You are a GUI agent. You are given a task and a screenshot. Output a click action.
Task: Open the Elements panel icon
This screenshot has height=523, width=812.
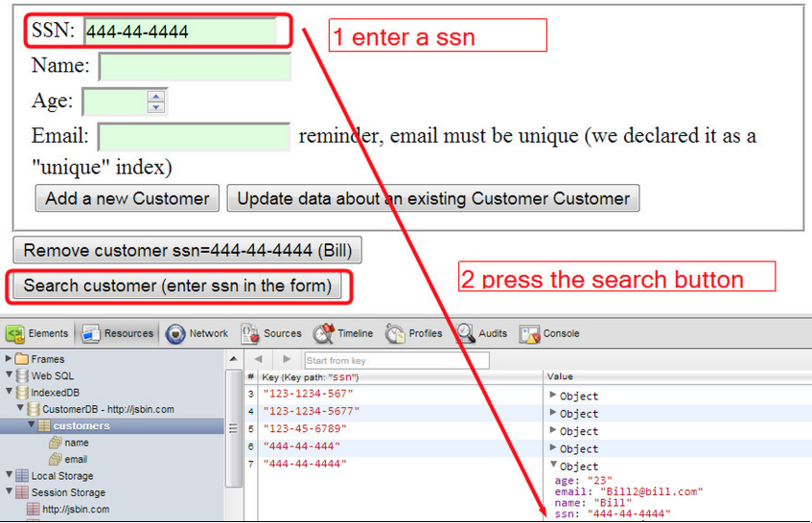click(16, 334)
